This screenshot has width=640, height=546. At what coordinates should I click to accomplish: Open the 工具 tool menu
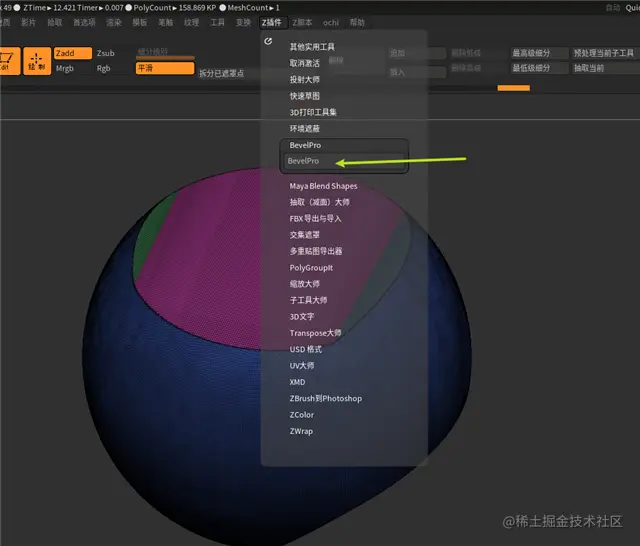coord(217,22)
